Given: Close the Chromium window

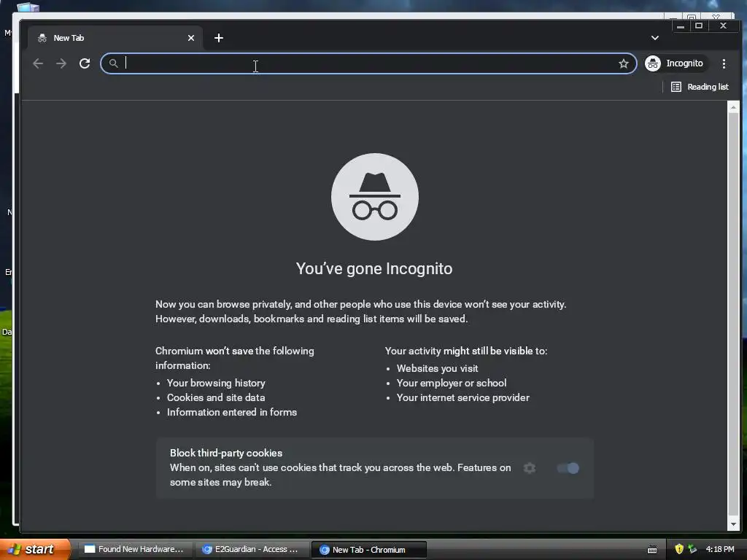Looking at the screenshot, I should [x=723, y=26].
